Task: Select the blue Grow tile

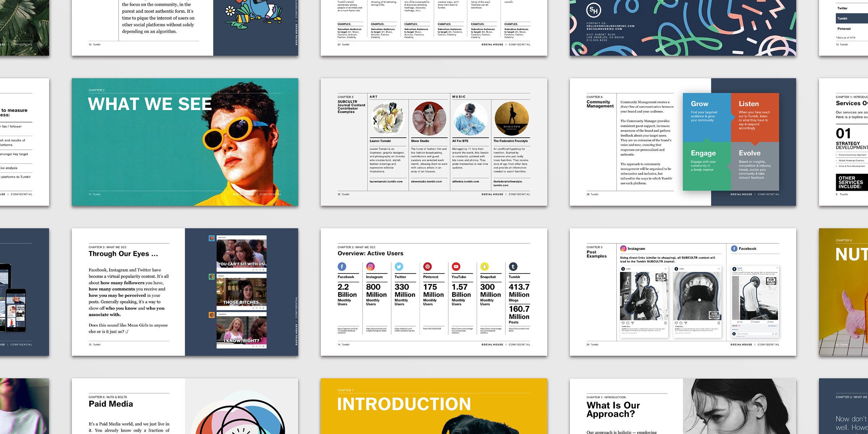Action: click(706, 117)
